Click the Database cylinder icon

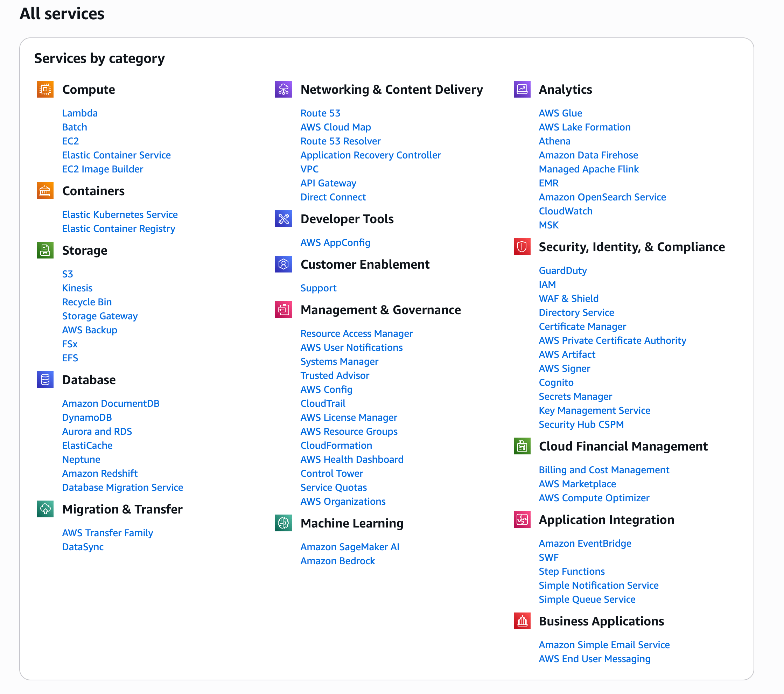[x=45, y=380]
